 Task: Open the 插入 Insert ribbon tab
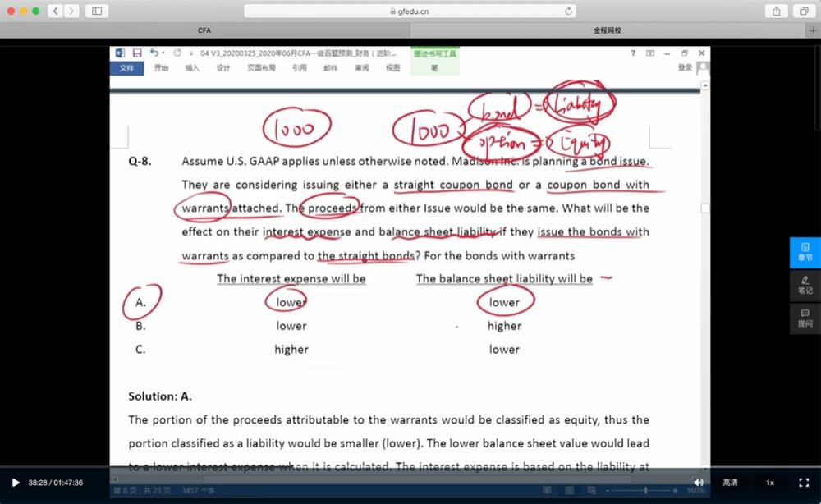[x=192, y=68]
